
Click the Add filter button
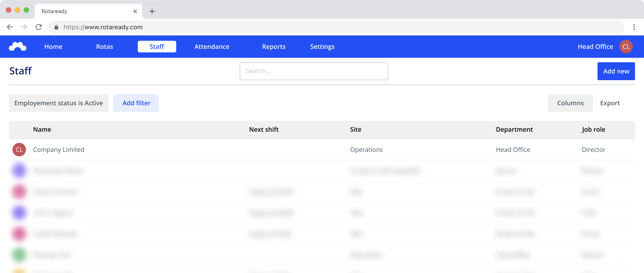pos(136,103)
